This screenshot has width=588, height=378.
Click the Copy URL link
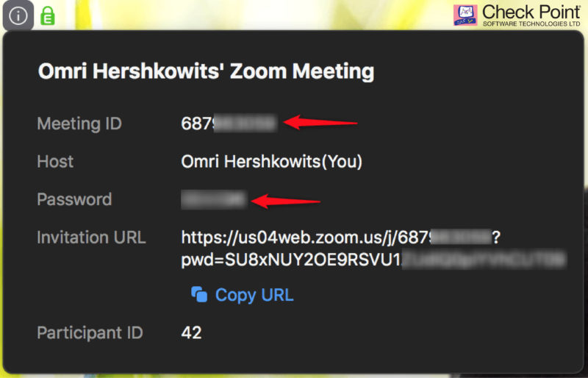[254, 295]
